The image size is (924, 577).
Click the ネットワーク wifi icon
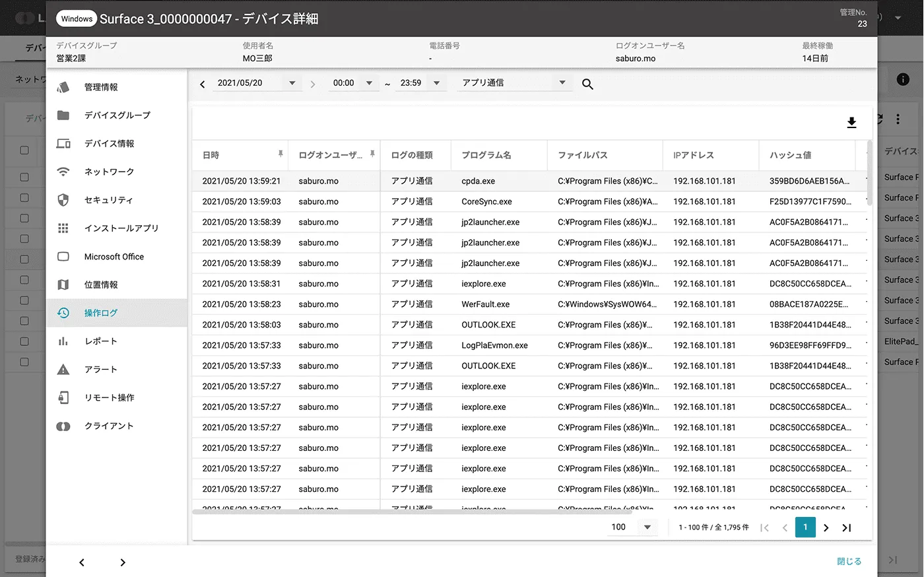63,172
